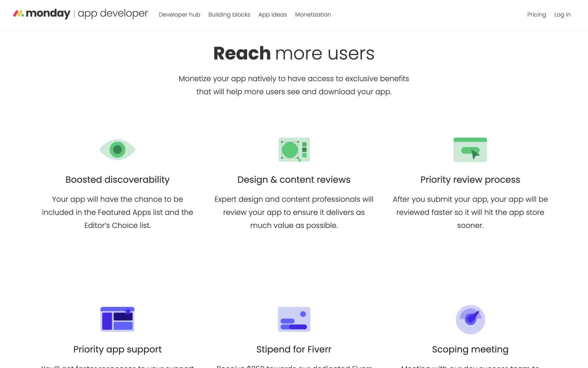This screenshot has width=588, height=368.
Task: Open the Building blocks menu item
Action: click(x=229, y=15)
